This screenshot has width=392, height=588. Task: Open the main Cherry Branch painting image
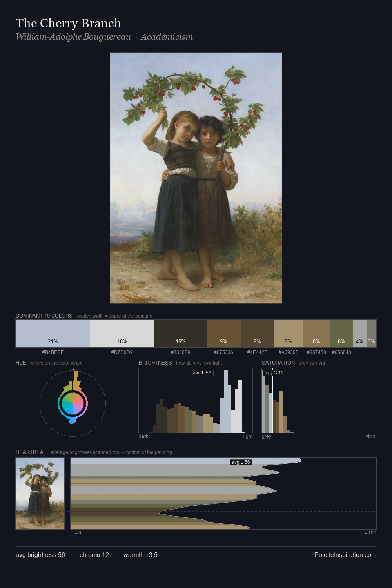(x=196, y=178)
